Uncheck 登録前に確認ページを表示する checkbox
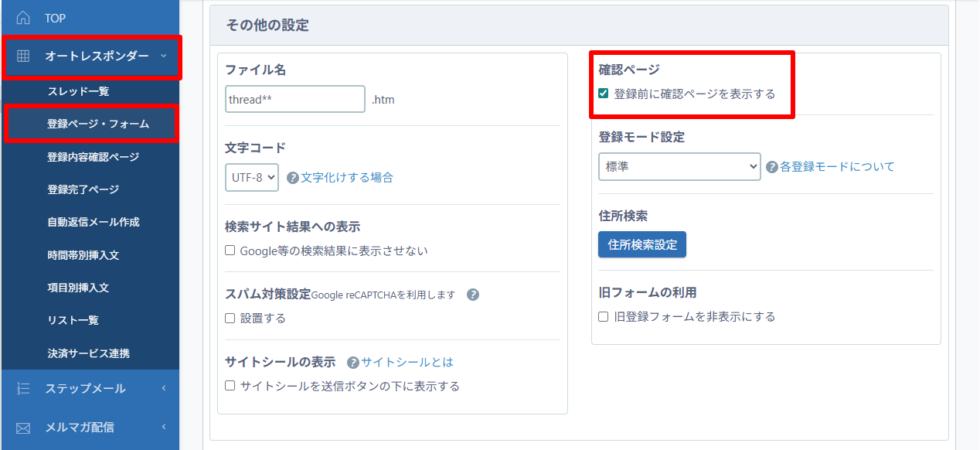980x450 pixels. (604, 94)
